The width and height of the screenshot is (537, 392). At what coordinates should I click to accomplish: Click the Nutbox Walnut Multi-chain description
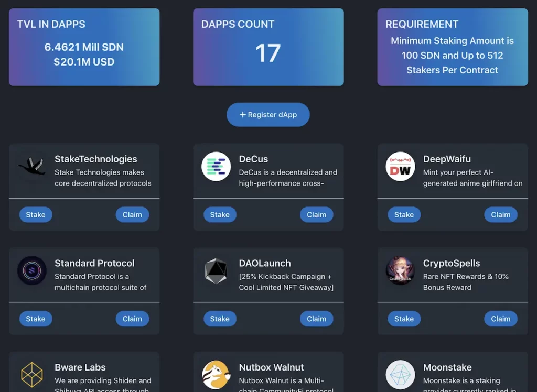point(286,384)
